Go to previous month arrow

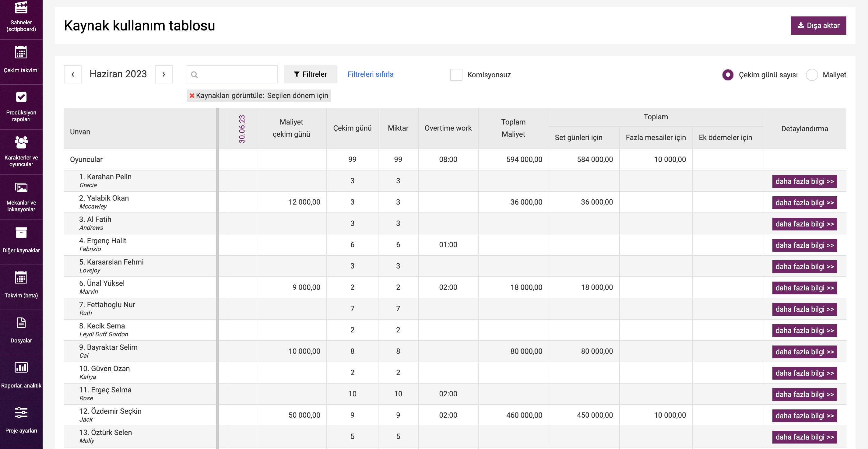click(73, 74)
